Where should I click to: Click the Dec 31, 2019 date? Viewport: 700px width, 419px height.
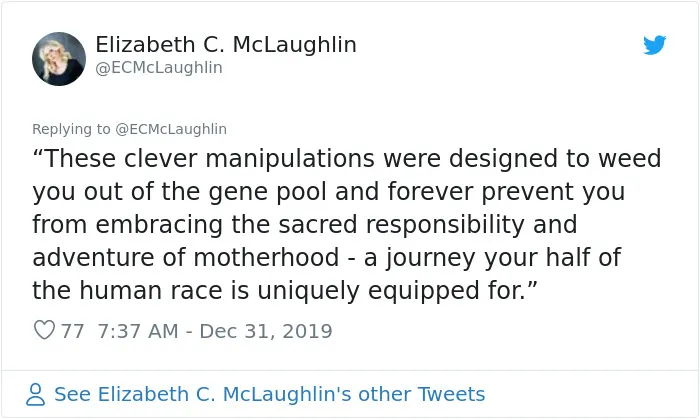coord(266,331)
